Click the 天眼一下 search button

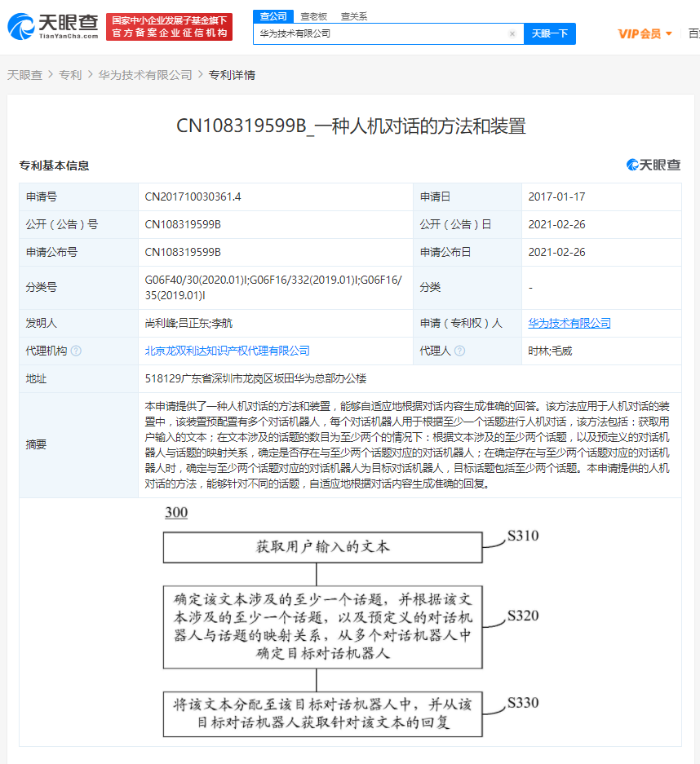551,33
